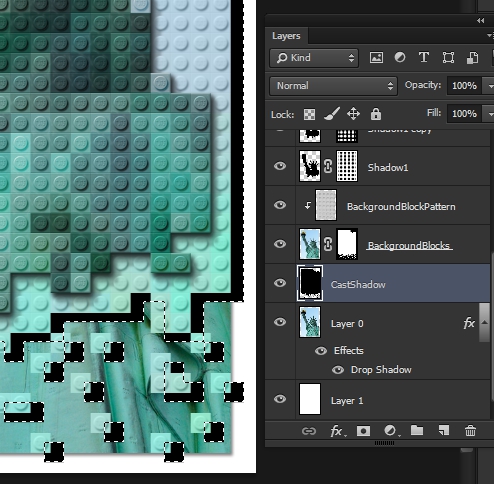Click the Layers panel bottom resize grip
The image size is (494, 484).
[384, 443]
